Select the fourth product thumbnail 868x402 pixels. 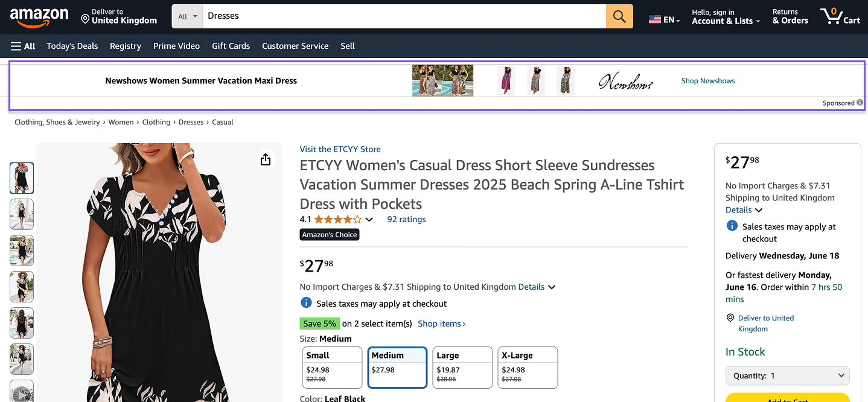(x=22, y=287)
